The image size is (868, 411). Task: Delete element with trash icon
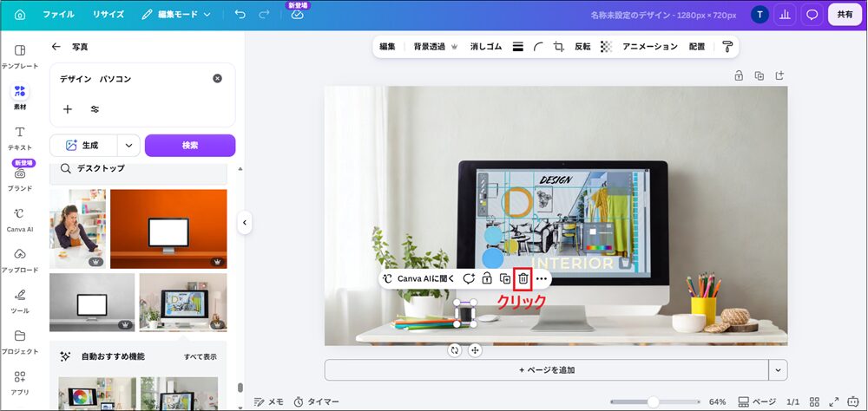point(523,279)
